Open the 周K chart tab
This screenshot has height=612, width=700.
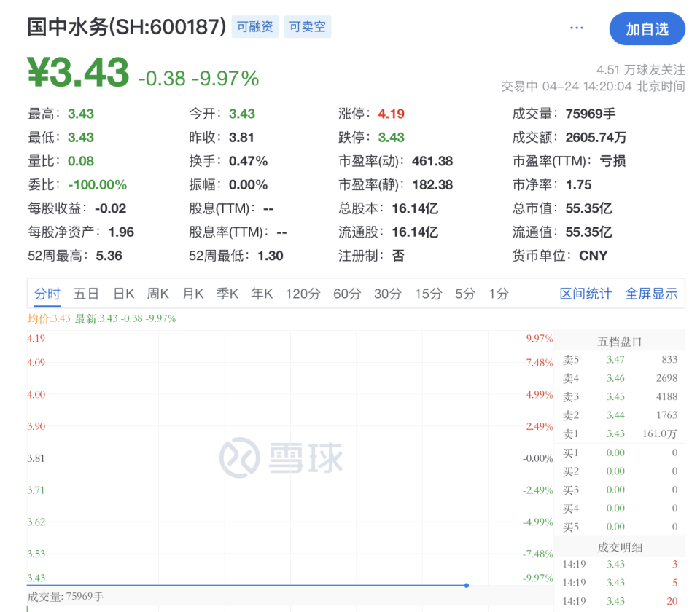point(158,294)
